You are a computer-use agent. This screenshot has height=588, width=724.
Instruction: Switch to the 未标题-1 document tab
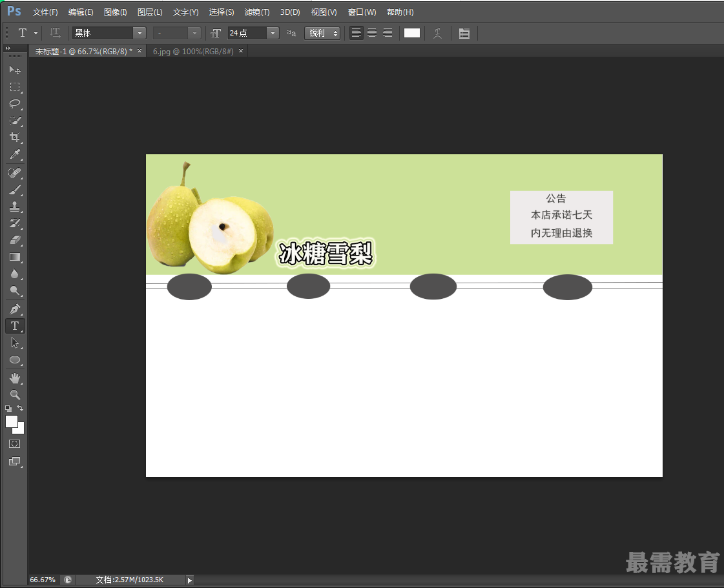coord(83,51)
